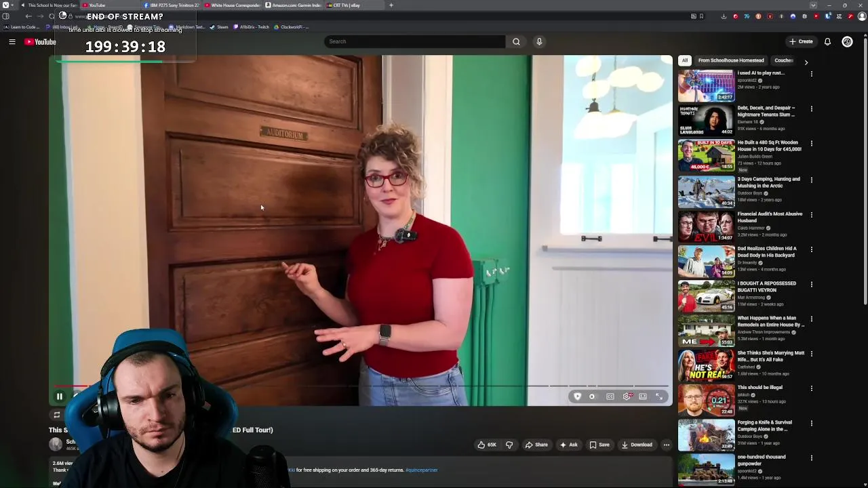
Task: Open the Steam bookmark
Action: (219, 27)
